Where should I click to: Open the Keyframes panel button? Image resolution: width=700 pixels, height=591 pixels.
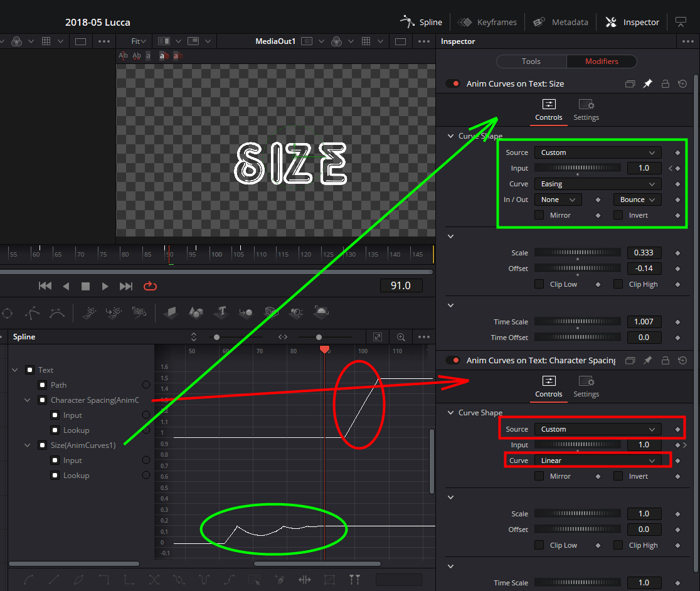pos(487,22)
